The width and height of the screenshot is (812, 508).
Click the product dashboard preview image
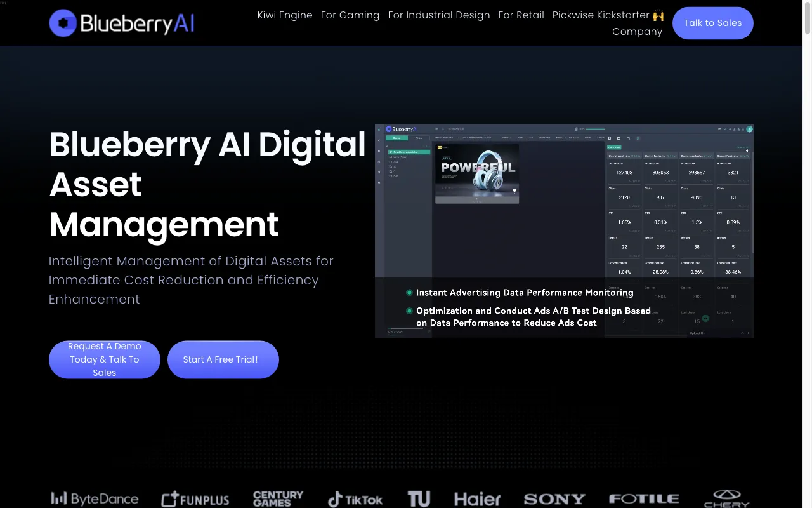564,231
